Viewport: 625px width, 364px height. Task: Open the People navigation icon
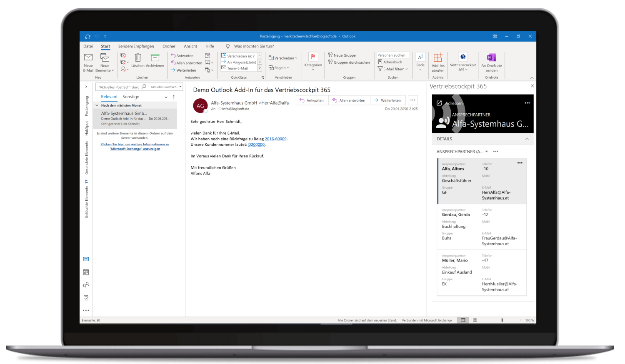(86, 285)
